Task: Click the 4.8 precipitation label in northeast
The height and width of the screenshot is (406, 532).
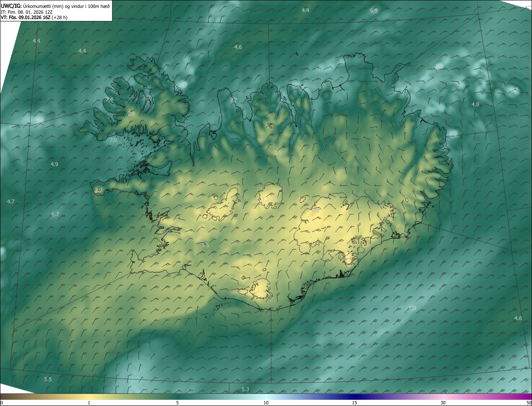Action: tap(475, 105)
